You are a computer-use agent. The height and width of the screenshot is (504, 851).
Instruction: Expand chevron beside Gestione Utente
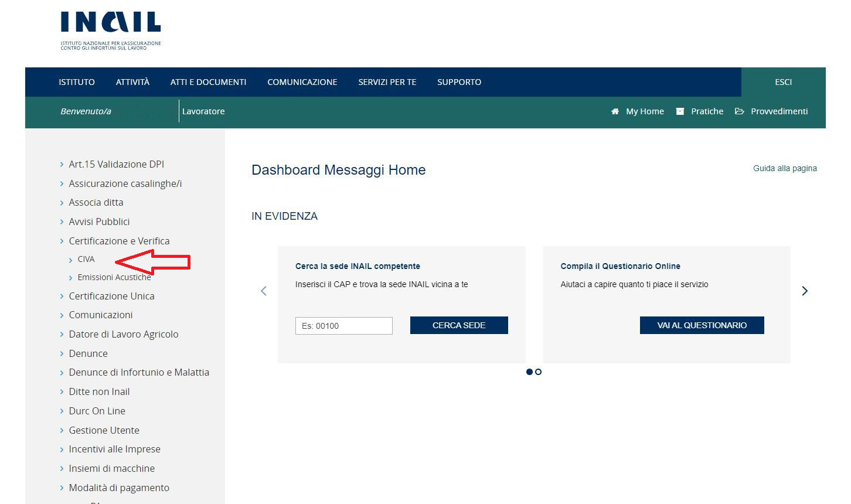(62, 431)
